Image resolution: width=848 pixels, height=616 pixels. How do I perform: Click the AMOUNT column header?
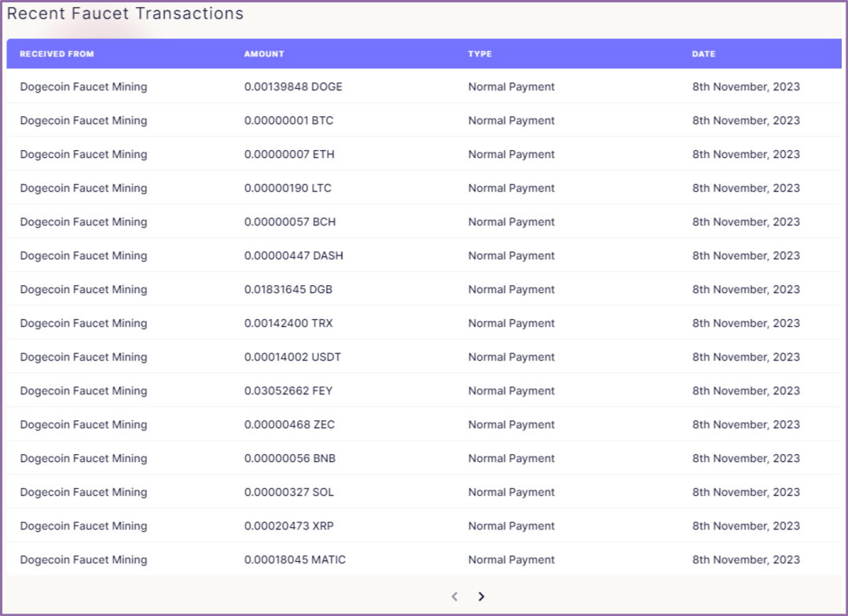[x=264, y=54]
